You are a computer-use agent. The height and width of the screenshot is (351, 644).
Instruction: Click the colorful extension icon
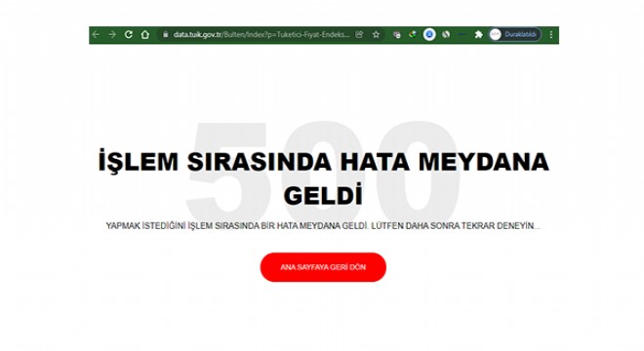tap(413, 35)
